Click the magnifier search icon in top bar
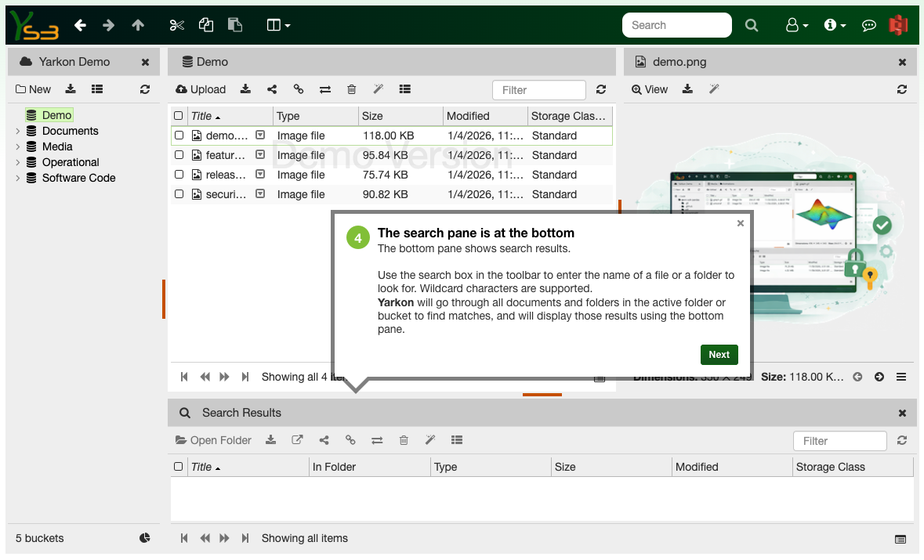 point(751,25)
